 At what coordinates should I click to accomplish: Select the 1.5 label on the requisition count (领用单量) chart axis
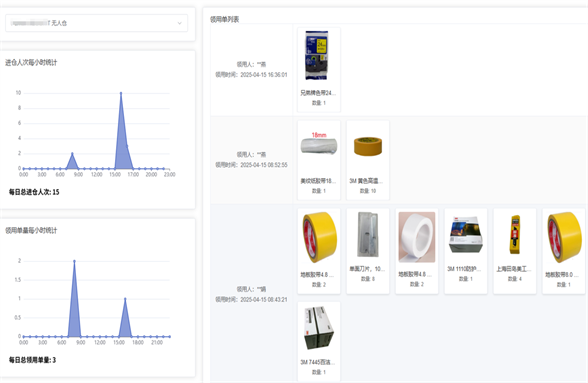pos(18,280)
